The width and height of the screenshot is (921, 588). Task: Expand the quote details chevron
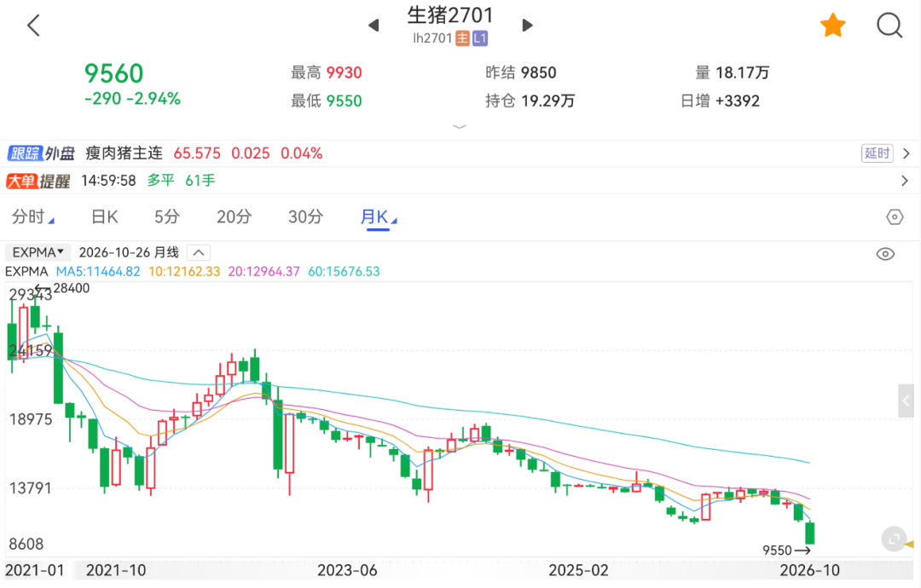(460, 127)
